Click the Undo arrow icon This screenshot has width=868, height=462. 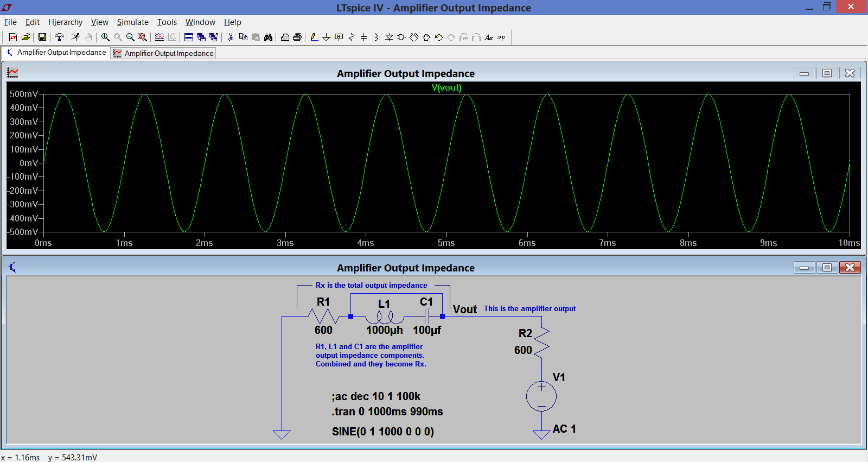coord(439,37)
